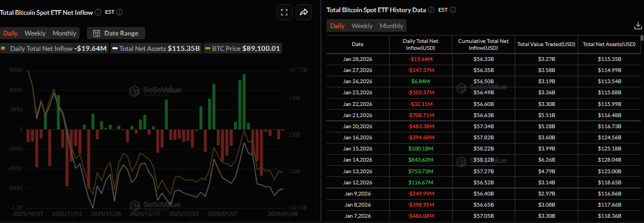644x223 pixels.
Task: Click info icon next to History Data EST
Action: pos(453,10)
